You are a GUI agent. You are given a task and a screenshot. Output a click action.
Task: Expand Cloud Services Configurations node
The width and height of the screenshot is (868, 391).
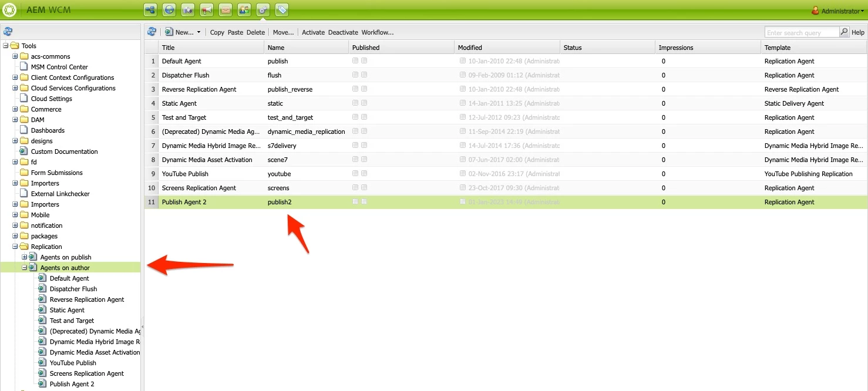(x=15, y=88)
